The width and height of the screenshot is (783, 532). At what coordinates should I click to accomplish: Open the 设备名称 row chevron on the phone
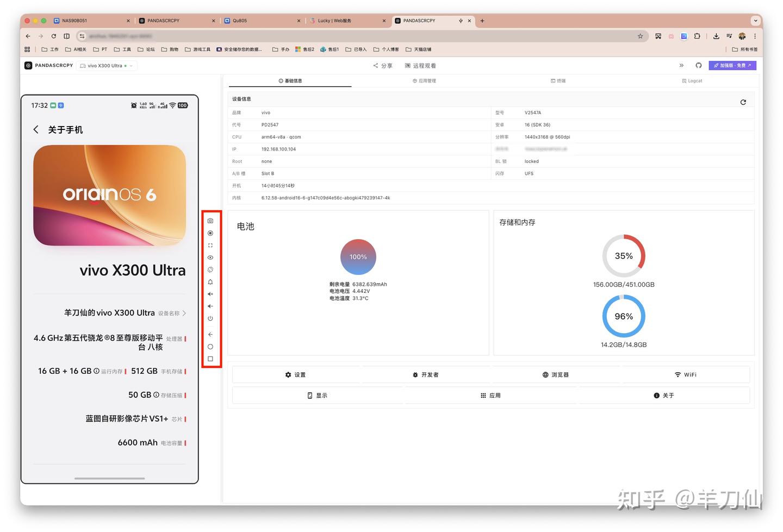click(x=184, y=313)
